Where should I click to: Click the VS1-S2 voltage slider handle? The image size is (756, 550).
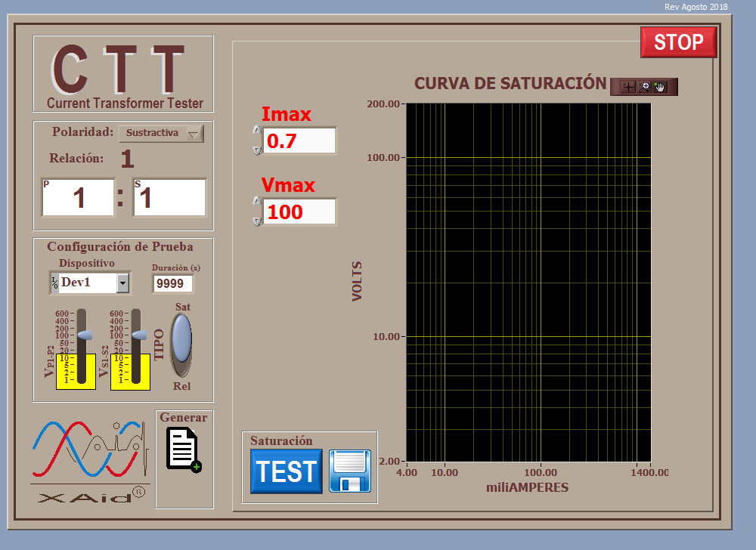[x=138, y=335]
